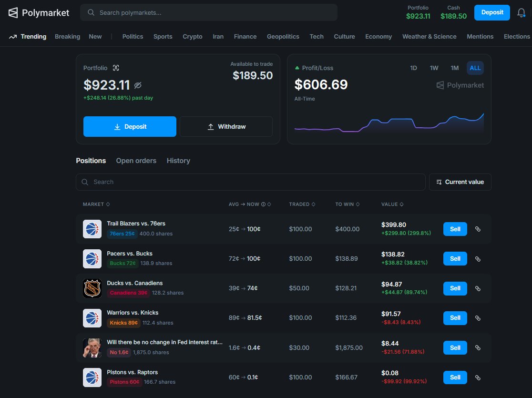This screenshot has width=532, height=398.
Task: Click the AVG to NOW info icon
Action: pyautogui.click(x=263, y=204)
